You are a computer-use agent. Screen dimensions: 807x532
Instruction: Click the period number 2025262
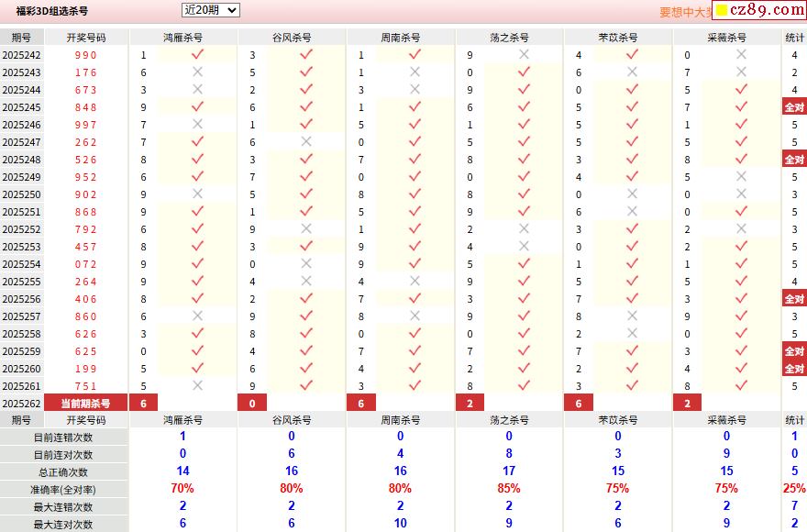pyautogui.click(x=22, y=404)
